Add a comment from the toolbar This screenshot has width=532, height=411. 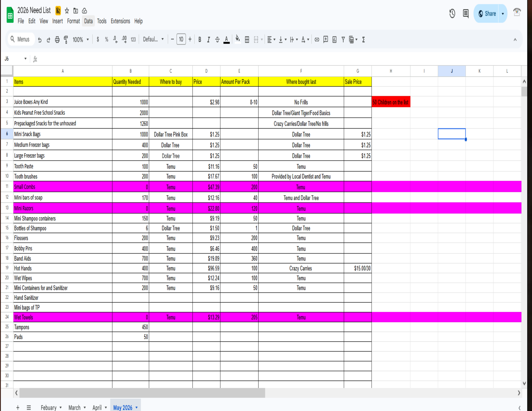[326, 39]
